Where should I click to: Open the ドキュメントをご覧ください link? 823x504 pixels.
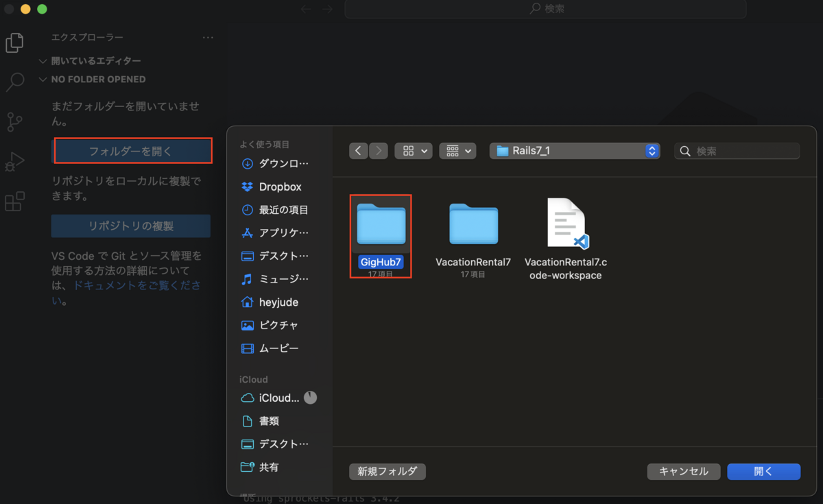[x=126, y=293]
